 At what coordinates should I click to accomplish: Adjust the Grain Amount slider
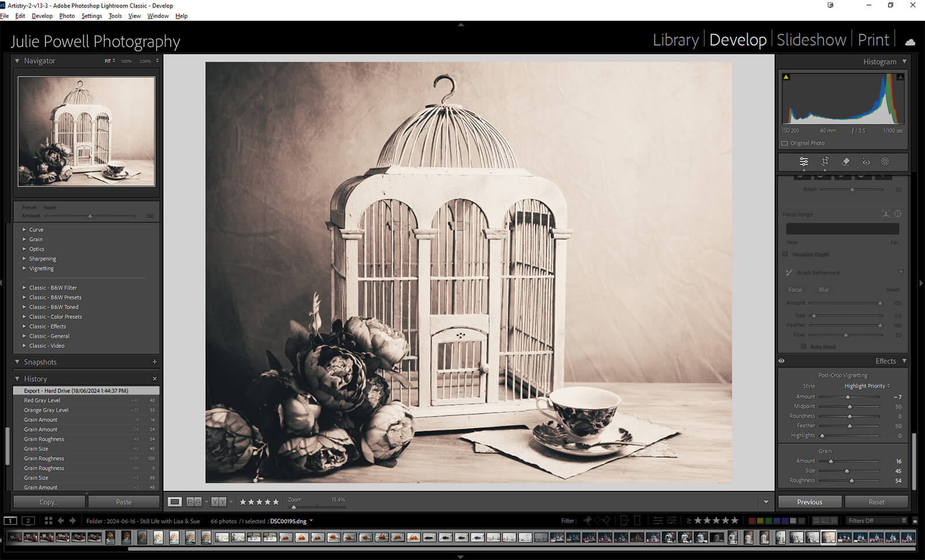click(x=831, y=461)
